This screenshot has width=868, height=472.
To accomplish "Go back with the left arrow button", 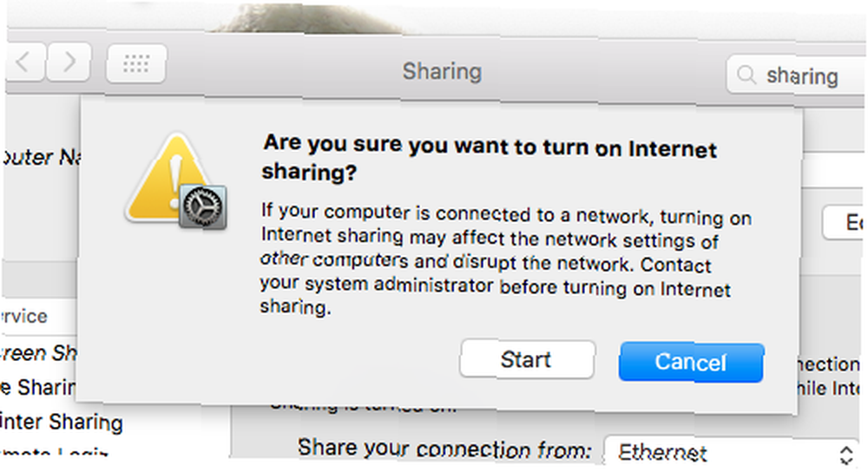I will coord(23,62).
